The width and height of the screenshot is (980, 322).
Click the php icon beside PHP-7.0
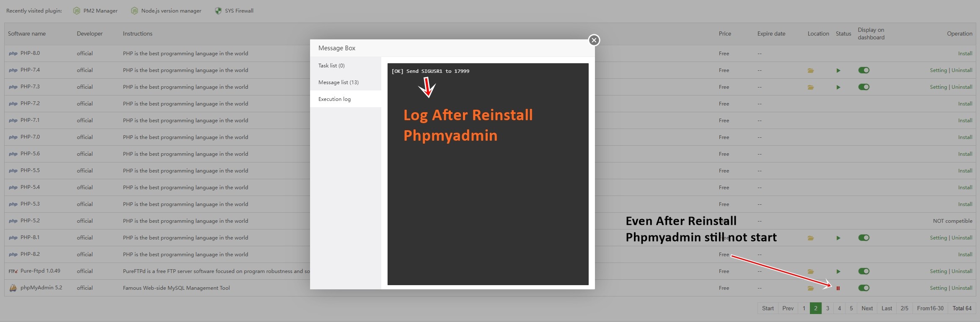13,137
